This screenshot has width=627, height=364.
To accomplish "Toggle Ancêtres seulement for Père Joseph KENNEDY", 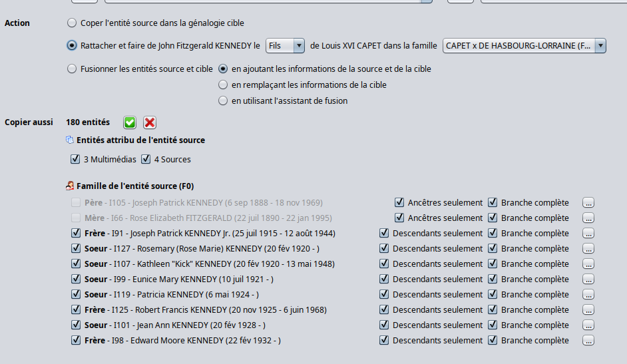I will [399, 203].
